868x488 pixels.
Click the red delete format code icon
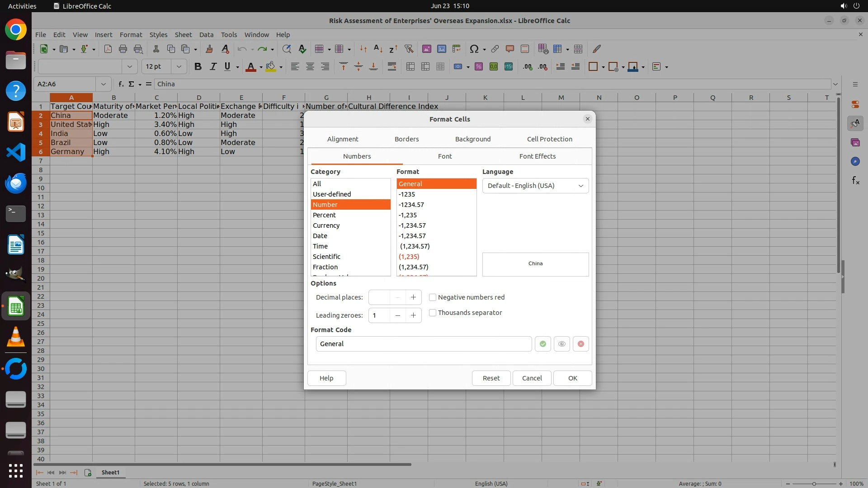tap(581, 344)
